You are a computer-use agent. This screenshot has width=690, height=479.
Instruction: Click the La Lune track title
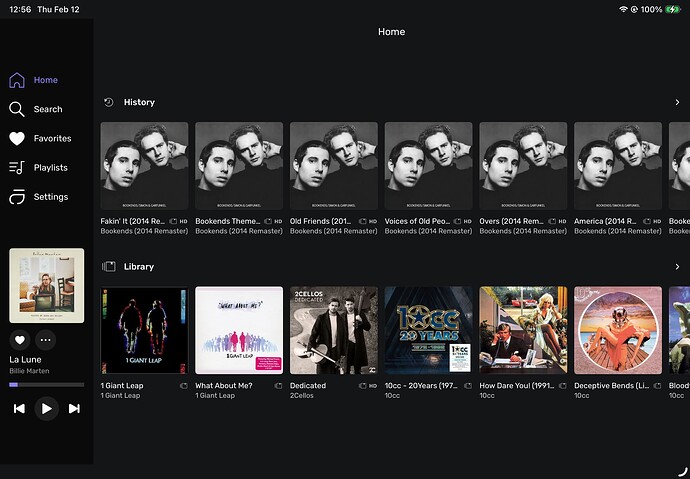click(x=25, y=359)
